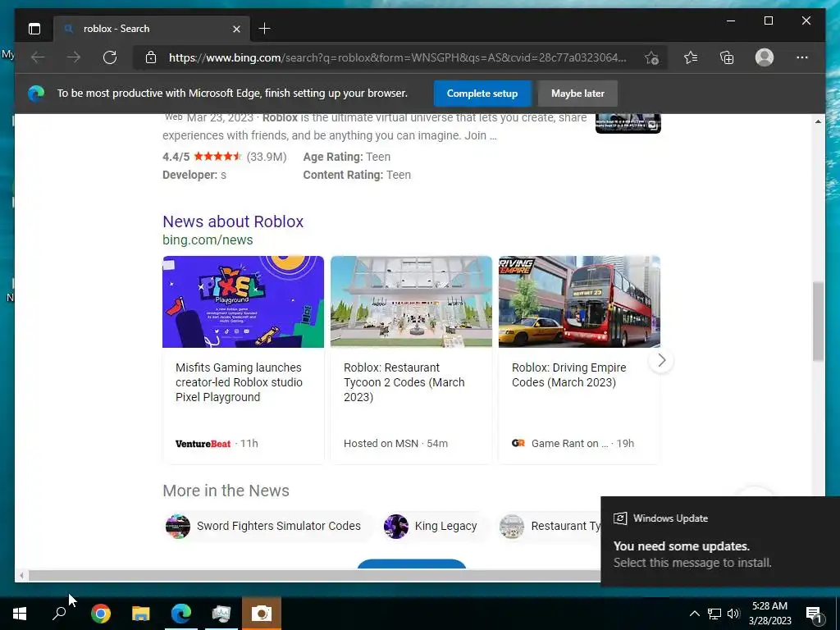The image size is (840, 630).
Task: Open the Driving Empire bus thumbnail
Action: tap(580, 302)
